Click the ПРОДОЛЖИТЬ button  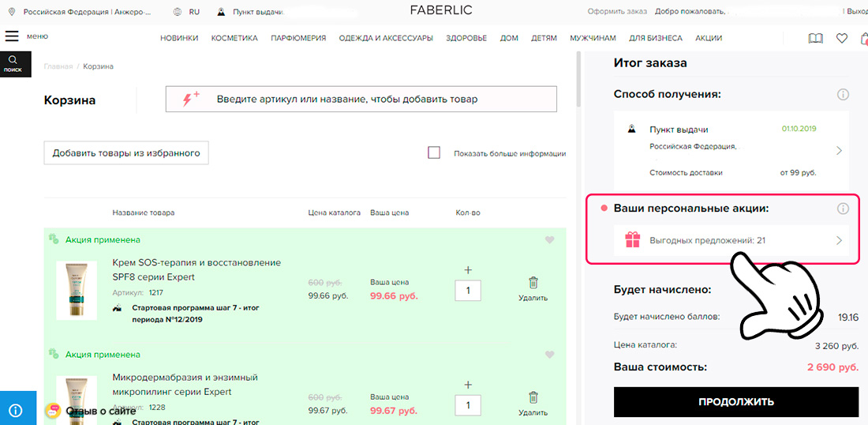(735, 402)
